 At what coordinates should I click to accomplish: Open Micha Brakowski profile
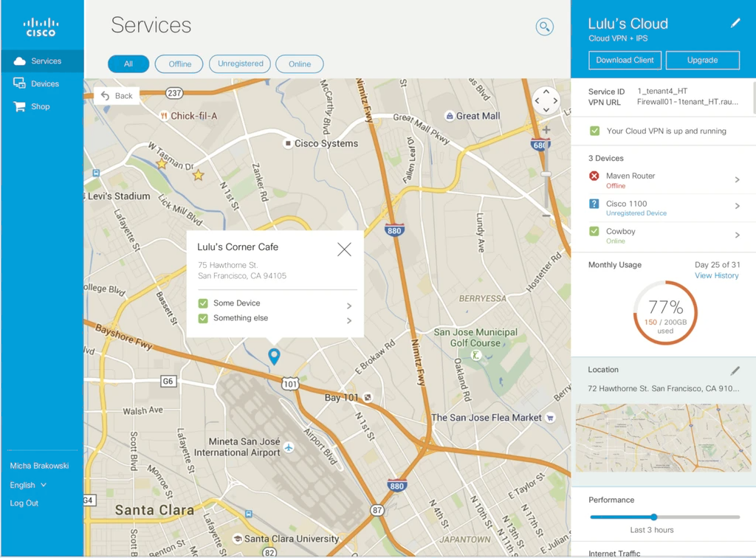click(x=40, y=466)
